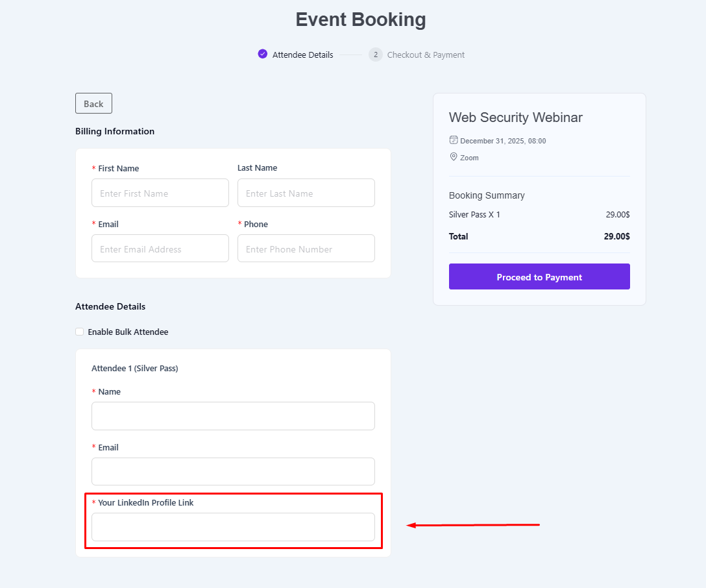This screenshot has height=588, width=706.
Task: Click the Silver Pass X 1 line
Action: tap(474, 215)
